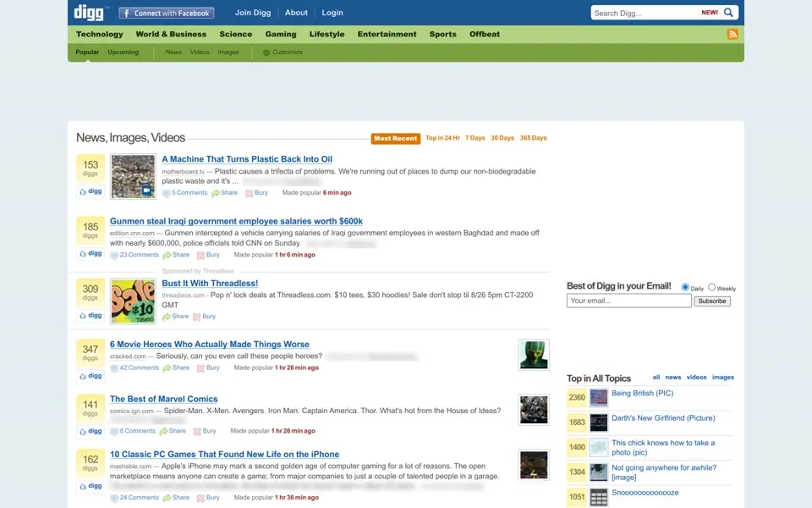Digg the 10 Classic PC Games story
Viewport: 812px width, 508px height.
pyautogui.click(x=91, y=486)
